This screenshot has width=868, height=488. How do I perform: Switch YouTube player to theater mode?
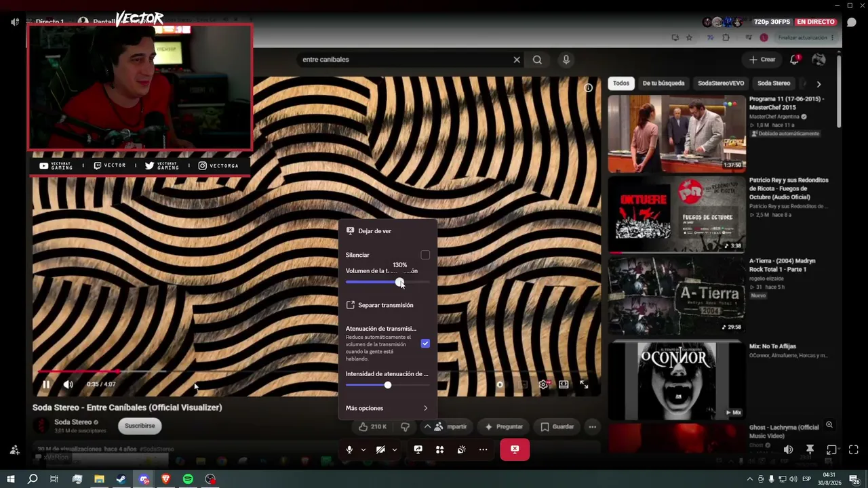(564, 384)
